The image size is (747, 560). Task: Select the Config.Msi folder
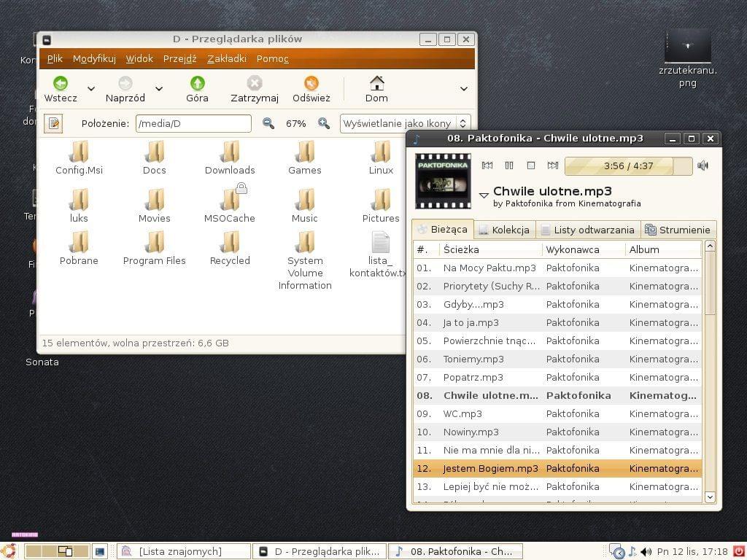point(79,158)
